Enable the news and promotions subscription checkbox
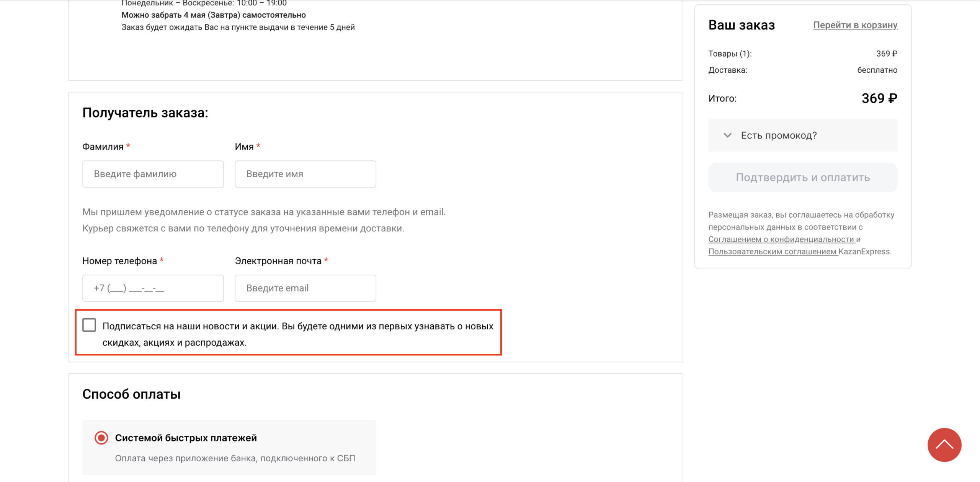Screen dimensions: 980x482 coord(89,325)
